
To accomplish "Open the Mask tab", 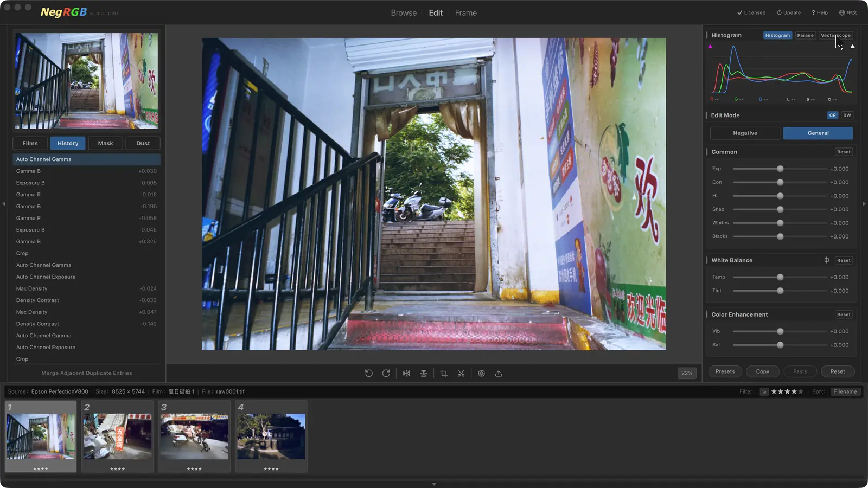I will click(x=105, y=143).
